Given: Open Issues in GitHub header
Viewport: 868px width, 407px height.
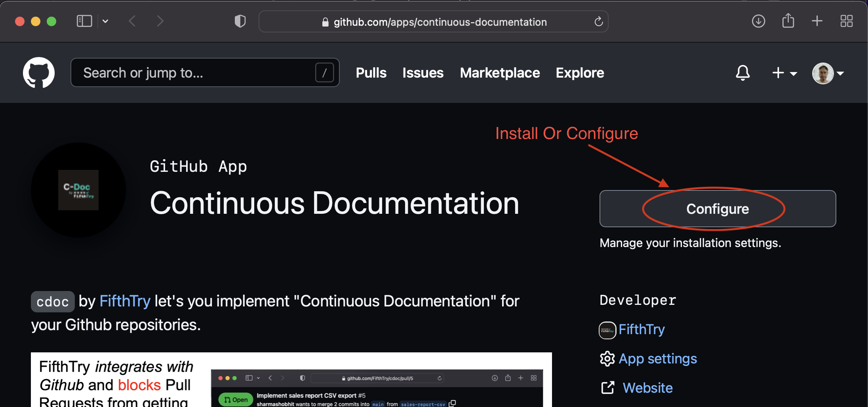Looking at the screenshot, I should (423, 73).
